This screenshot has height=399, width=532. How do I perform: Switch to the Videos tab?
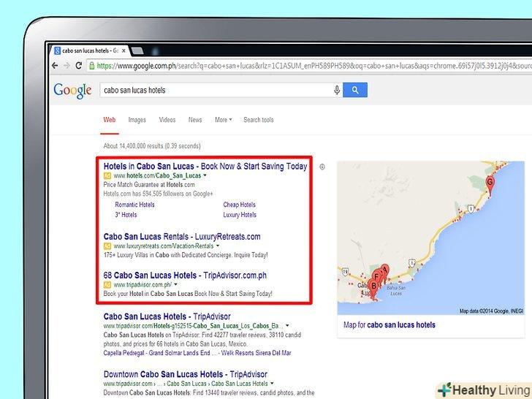point(167,120)
